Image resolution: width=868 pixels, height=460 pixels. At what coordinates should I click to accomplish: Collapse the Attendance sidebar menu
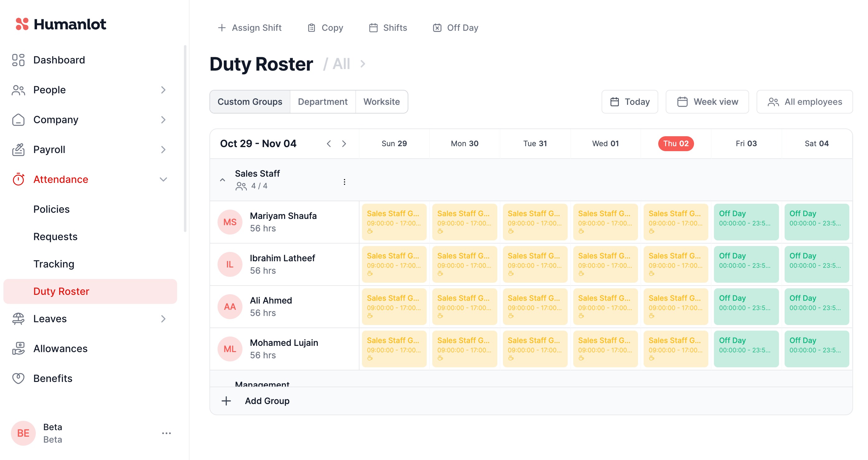(x=163, y=179)
